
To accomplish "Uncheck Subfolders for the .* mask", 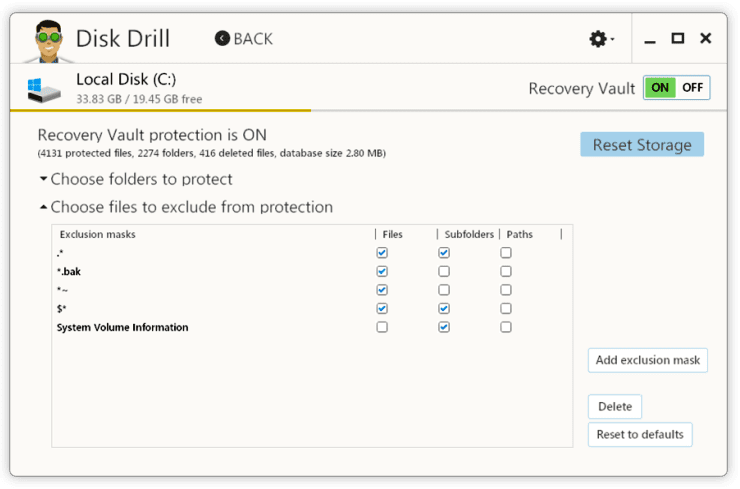I will click(x=444, y=253).
